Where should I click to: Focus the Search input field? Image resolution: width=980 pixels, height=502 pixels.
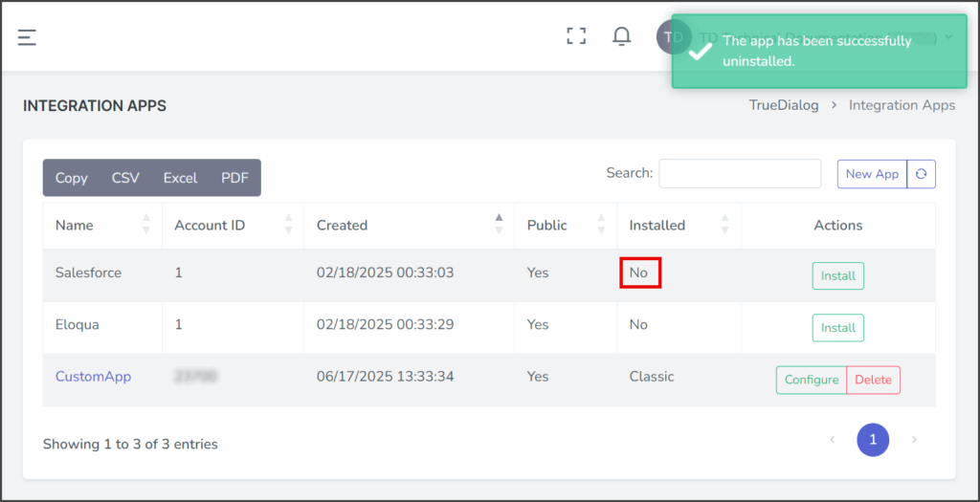pyautogui.click(x=740, y=174)
